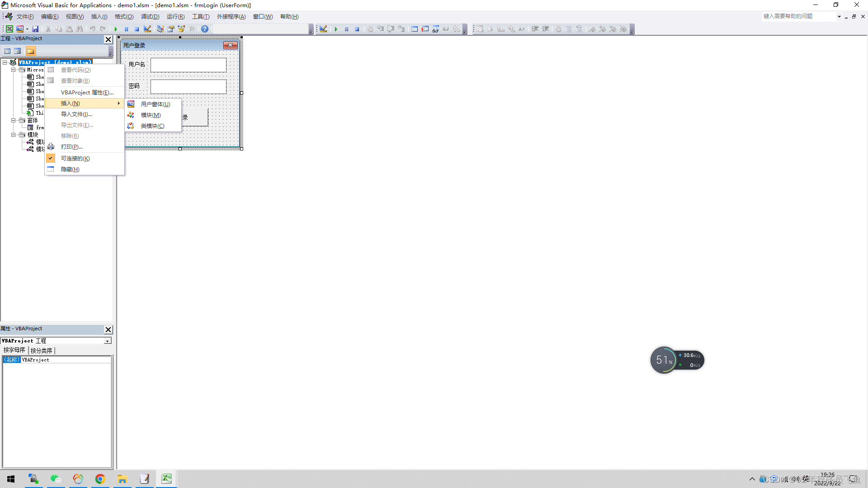868x488 pixels.
Task: Toggle the 可连接的(K) checked menu item
Action: pyautogui.click(x=75, y=159)
